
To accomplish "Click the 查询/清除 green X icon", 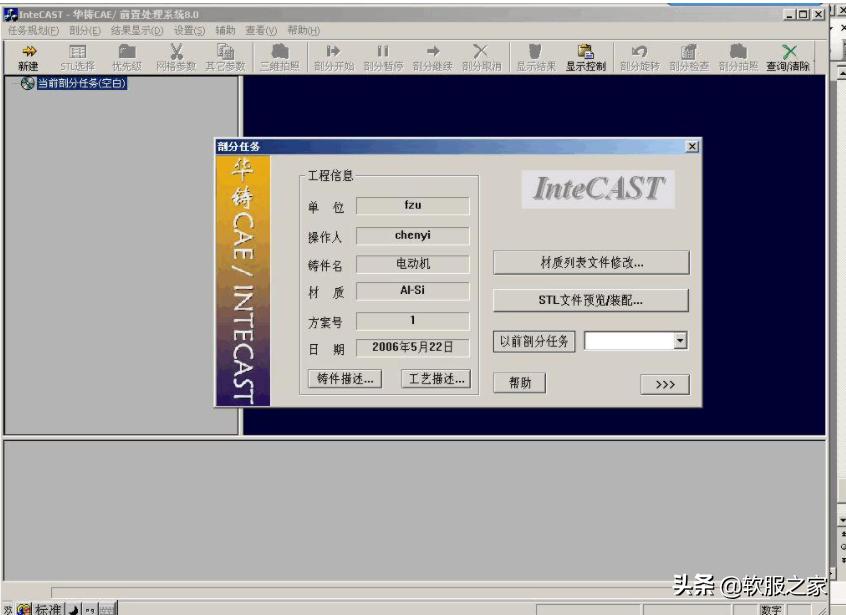I will [789, 52].
